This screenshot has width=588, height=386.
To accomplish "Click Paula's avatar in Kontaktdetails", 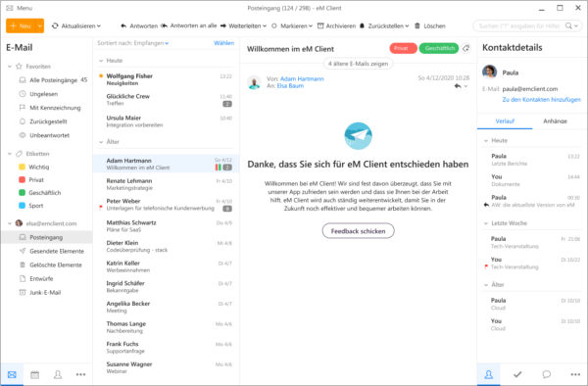I will coord(489,72).
